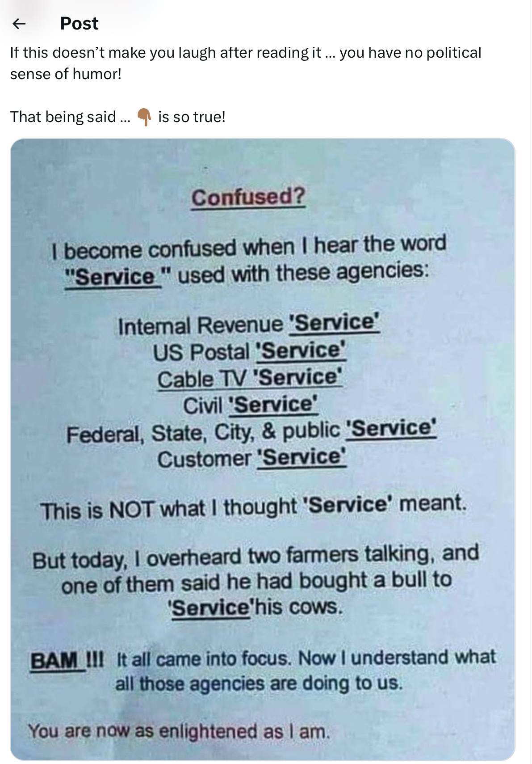Click the "US Postal 'Service'" line

click(249, 351)
